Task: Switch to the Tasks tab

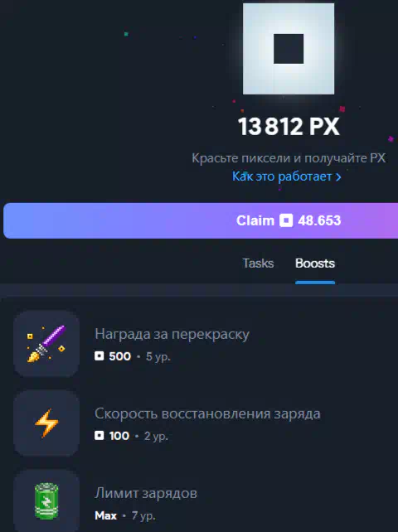Action: click(258, 264)
